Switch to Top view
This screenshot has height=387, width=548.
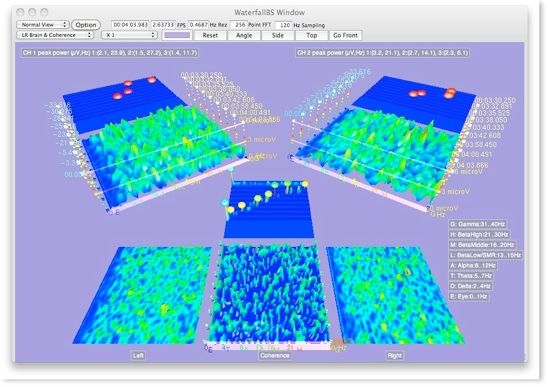click(311, 35)
